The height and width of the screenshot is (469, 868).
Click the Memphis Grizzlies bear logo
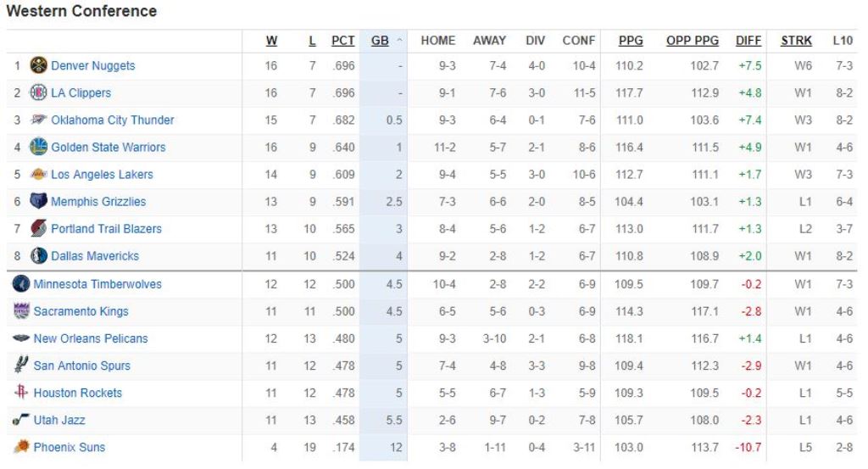38,201
